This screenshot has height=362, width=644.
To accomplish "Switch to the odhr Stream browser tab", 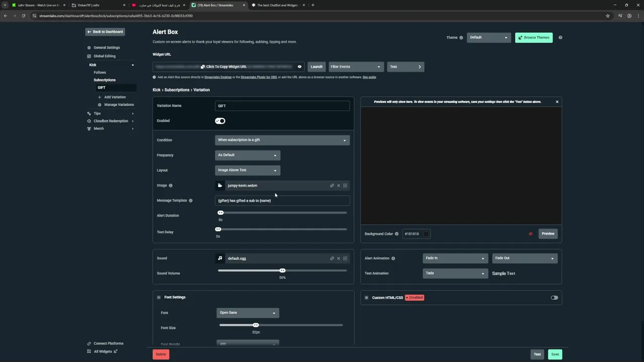I will click(x=38, y=5).
